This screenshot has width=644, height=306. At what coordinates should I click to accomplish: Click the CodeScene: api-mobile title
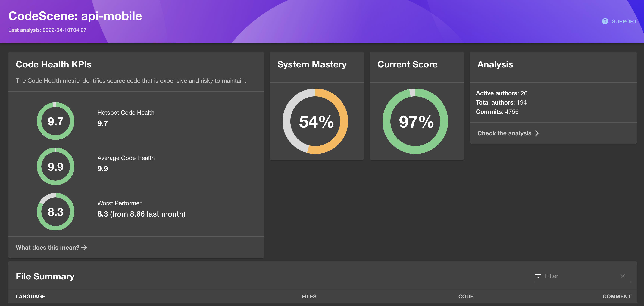coord(75,16)
